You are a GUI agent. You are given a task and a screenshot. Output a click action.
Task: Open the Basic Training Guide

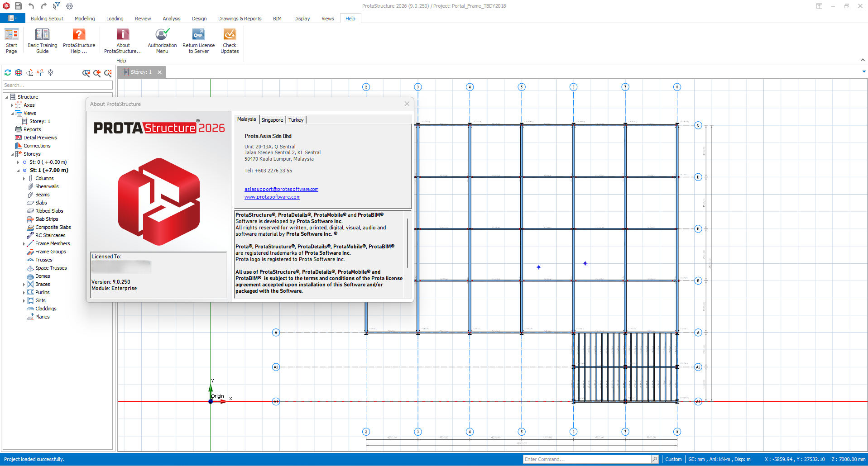43,41
